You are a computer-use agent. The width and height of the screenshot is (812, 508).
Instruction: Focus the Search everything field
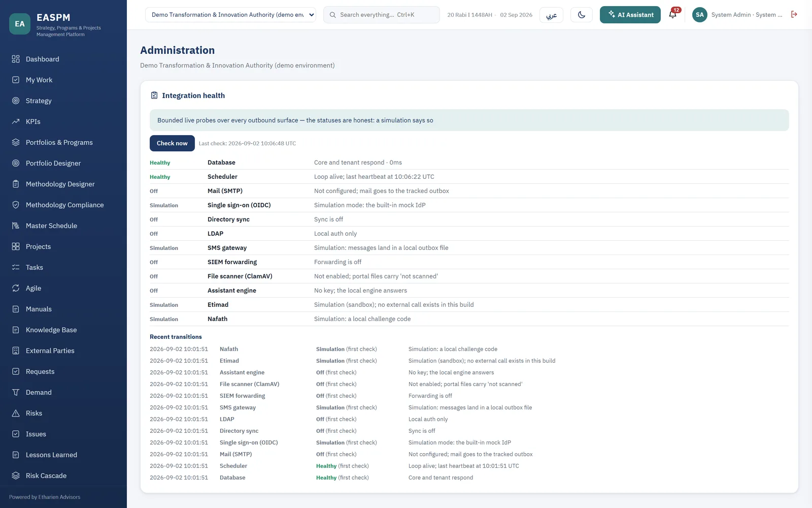[x=382, y=15]
